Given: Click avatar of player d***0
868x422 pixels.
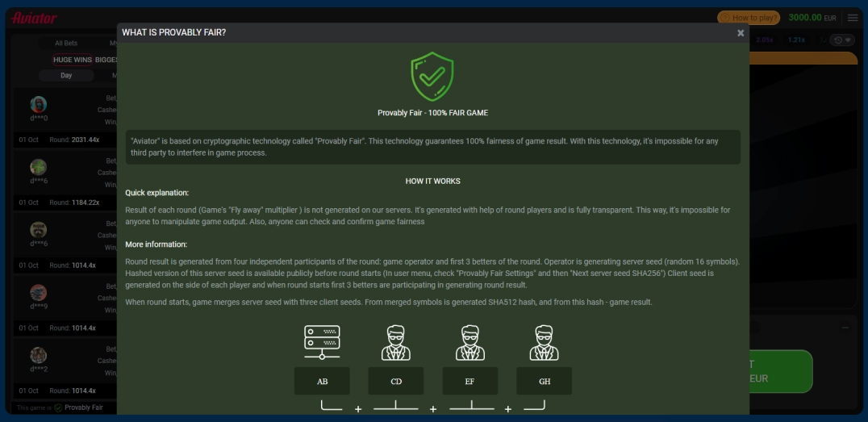Looking at the screenshot, I should (x=38, y=104).
